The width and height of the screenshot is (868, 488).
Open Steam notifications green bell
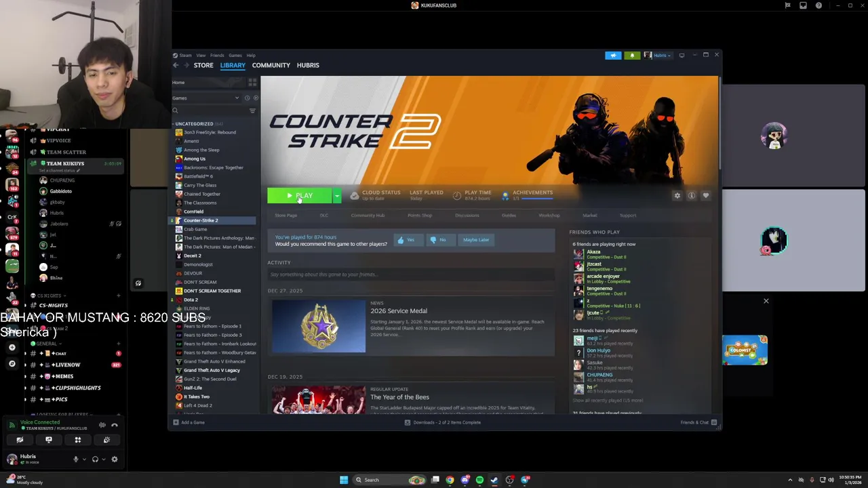click(x=632, y=56)
